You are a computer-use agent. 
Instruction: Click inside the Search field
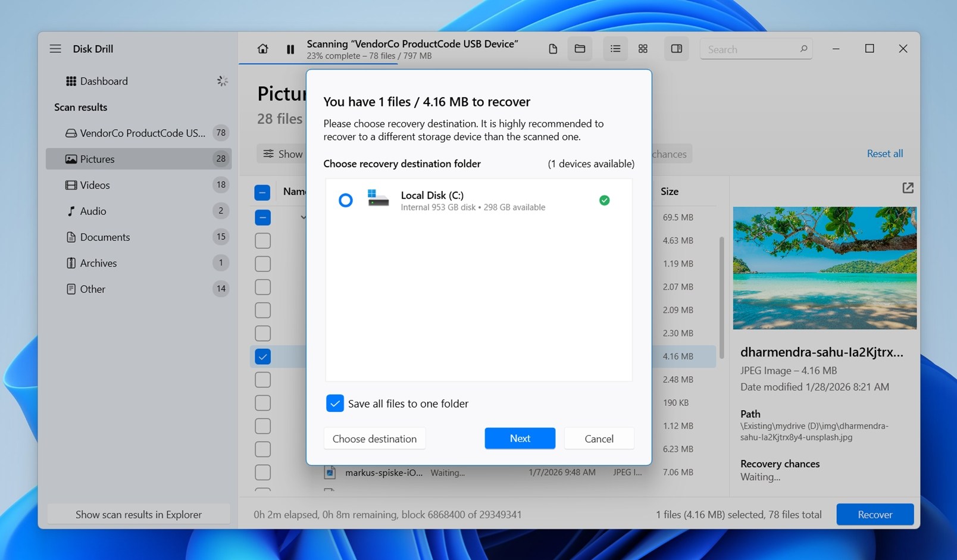coord(752,49)
